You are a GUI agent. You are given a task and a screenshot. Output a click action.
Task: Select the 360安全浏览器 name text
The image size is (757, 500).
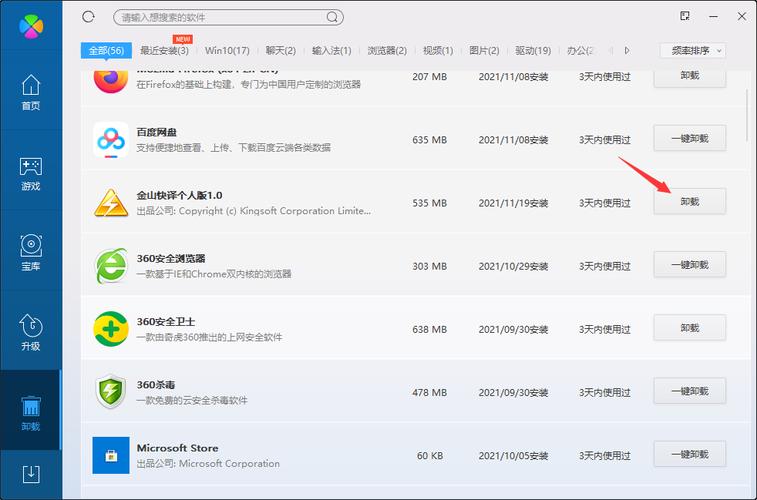click(x=171, y=258)
